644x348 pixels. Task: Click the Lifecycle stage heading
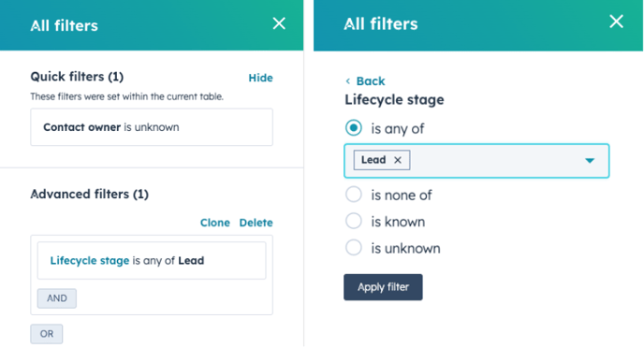(394, 100)
